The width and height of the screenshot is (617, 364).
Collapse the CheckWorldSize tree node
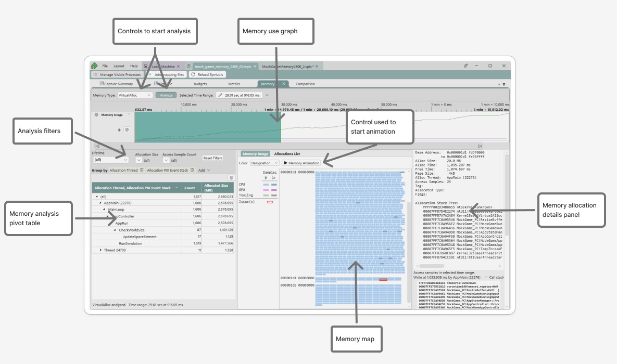click(115, 230)
